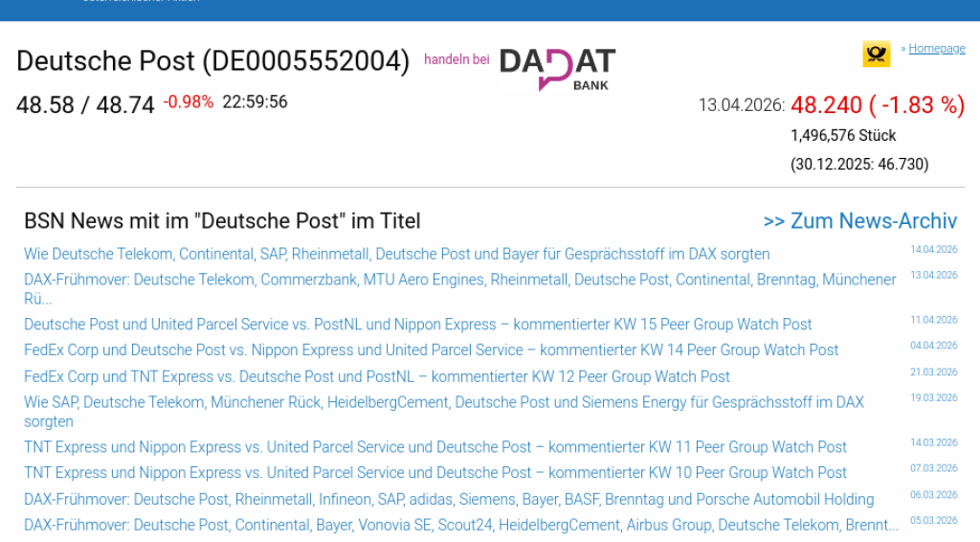Go to 'Zum News-Archiv' link
Screen dimensions: 980x542
click(x=860, y=220)
